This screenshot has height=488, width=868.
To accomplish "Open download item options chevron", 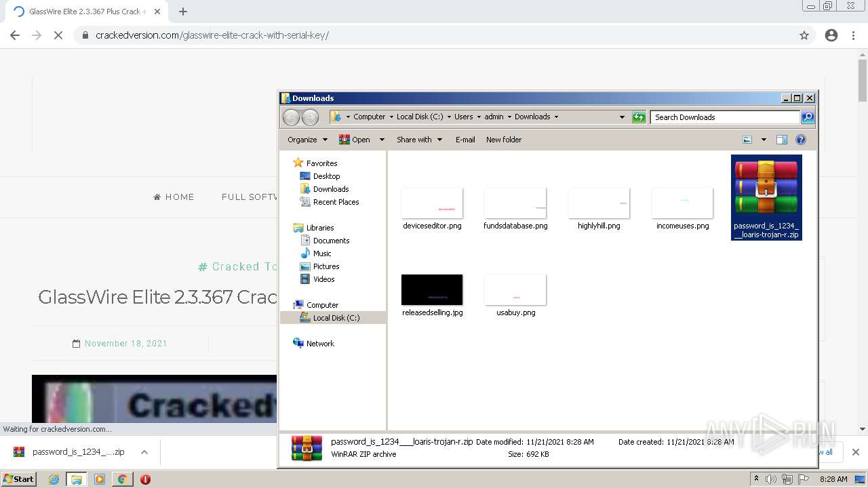I will pyautogui.click(x=144, y=452).
